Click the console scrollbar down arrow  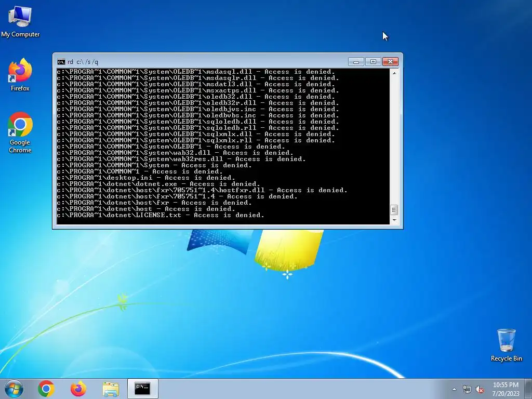click(x=394, y=220)
